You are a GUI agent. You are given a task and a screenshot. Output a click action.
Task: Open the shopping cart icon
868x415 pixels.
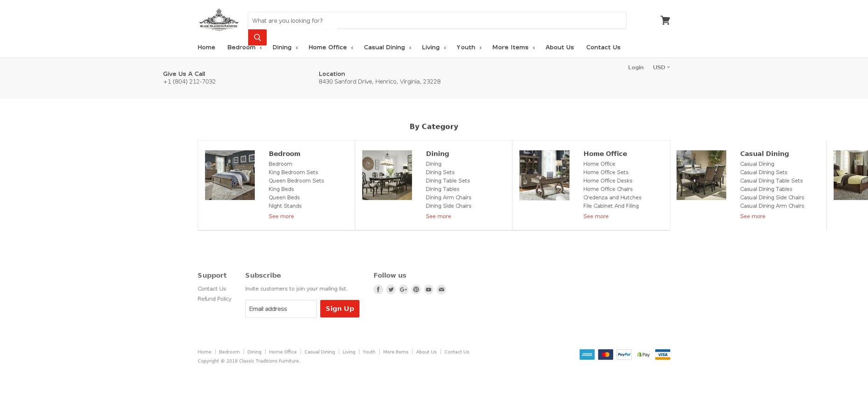point(665,20)
